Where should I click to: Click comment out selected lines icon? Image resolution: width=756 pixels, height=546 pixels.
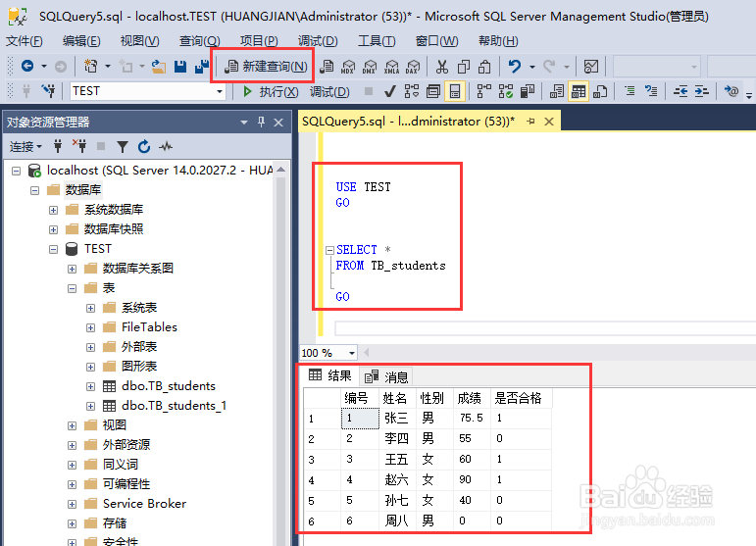click(x=630, y=90)
